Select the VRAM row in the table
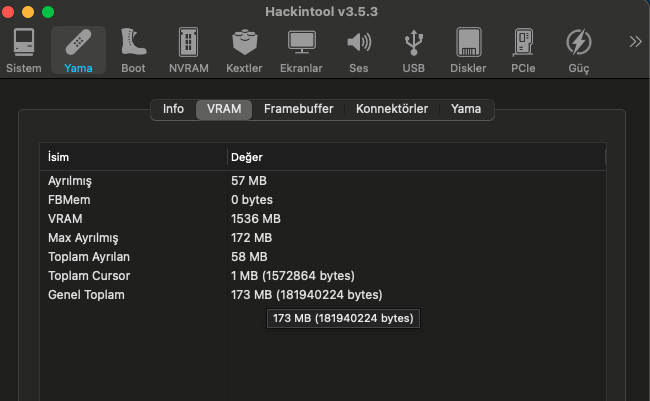Viewport: 650px width, 401px height. coord(323,219)
